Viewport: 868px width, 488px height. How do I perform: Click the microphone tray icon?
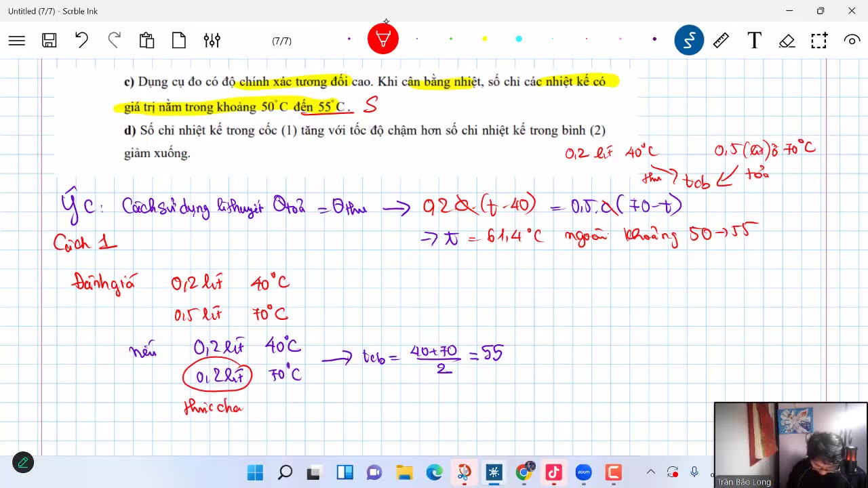point(694,472)
